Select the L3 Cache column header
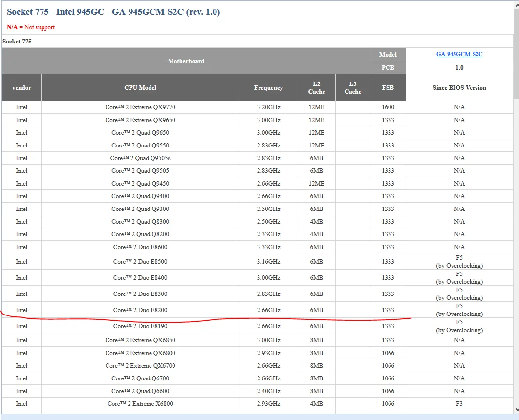Screen dimensions: 519x420 [x=352, y=88]
